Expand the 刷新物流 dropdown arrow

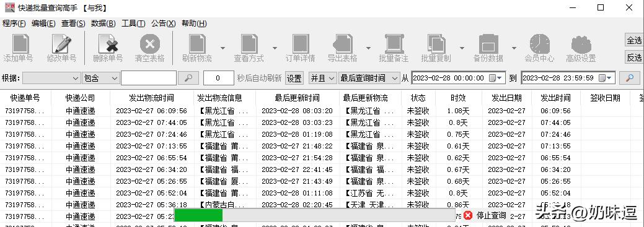[223, 48]
